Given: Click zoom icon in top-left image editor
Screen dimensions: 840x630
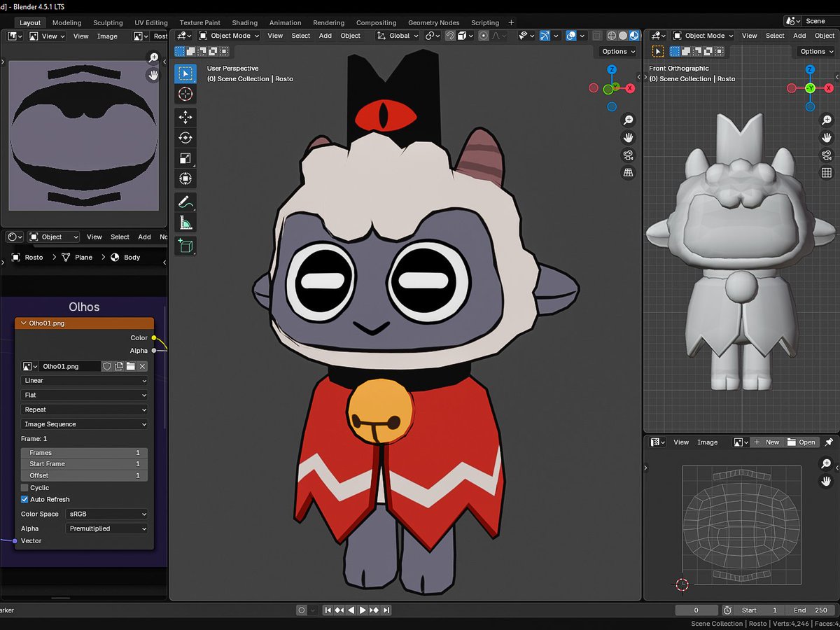Looking at the screenshot, I should pyautogui.click(x=153, y=58).
